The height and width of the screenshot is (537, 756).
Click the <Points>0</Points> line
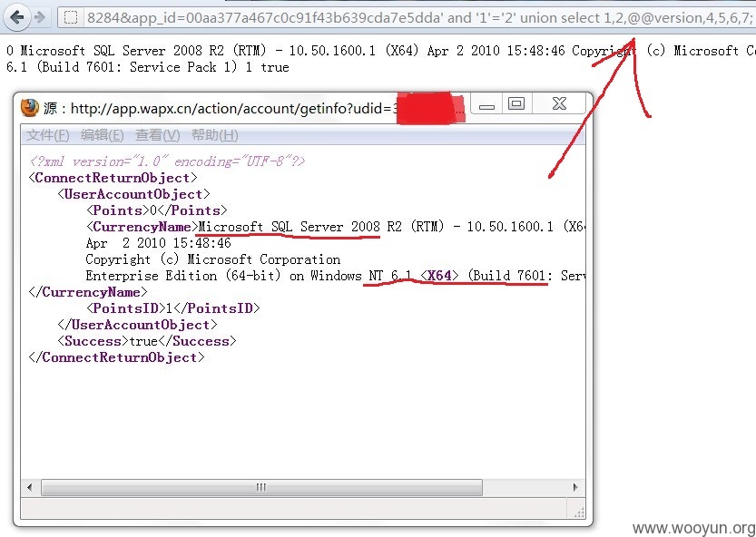(x=157, y=210)
